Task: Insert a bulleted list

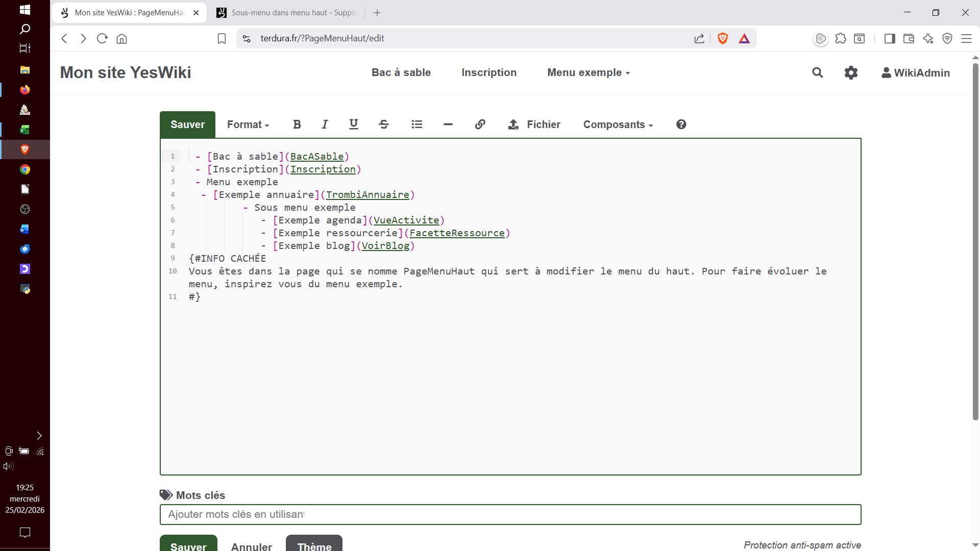Action: (416, 124)
